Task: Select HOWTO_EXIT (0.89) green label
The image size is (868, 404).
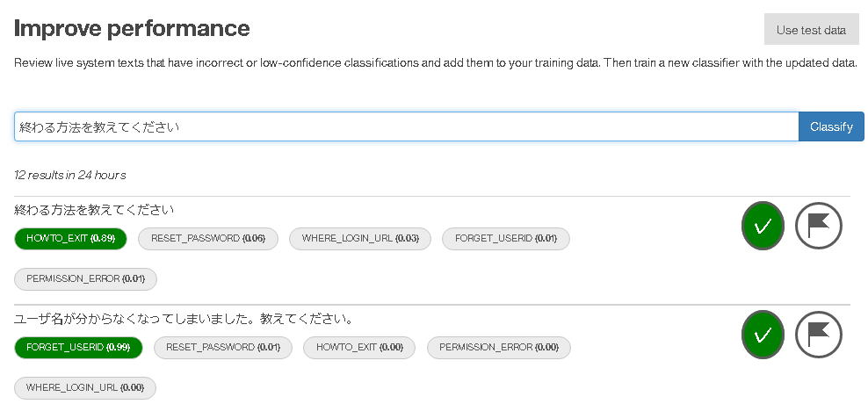Action: (x=70, y=239)
